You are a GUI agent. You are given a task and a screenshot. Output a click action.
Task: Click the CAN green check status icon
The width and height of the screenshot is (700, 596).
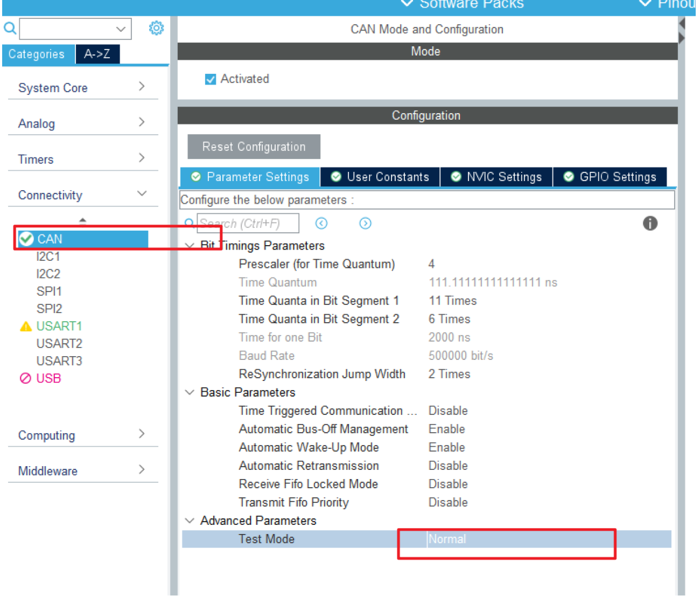(x=26, y=239)
